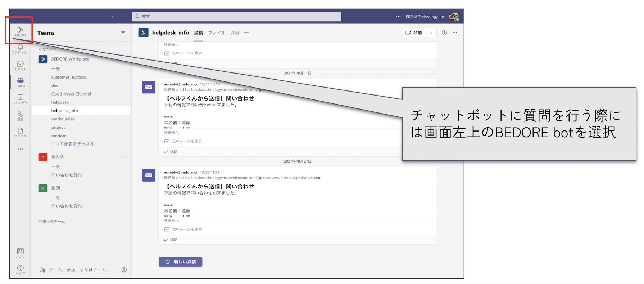
Task: Click the 総務 team green icon
Action: pyautogui.click(x=43, y=188)
